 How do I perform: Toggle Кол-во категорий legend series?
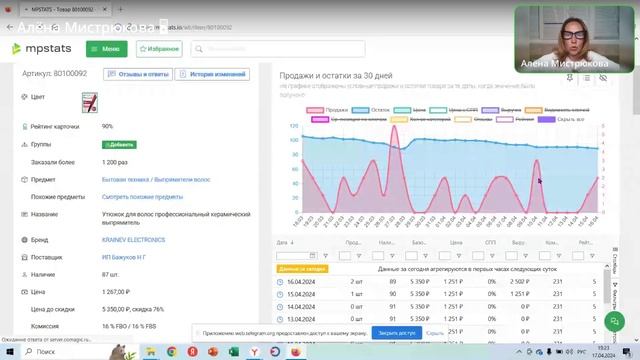point(420,119)
